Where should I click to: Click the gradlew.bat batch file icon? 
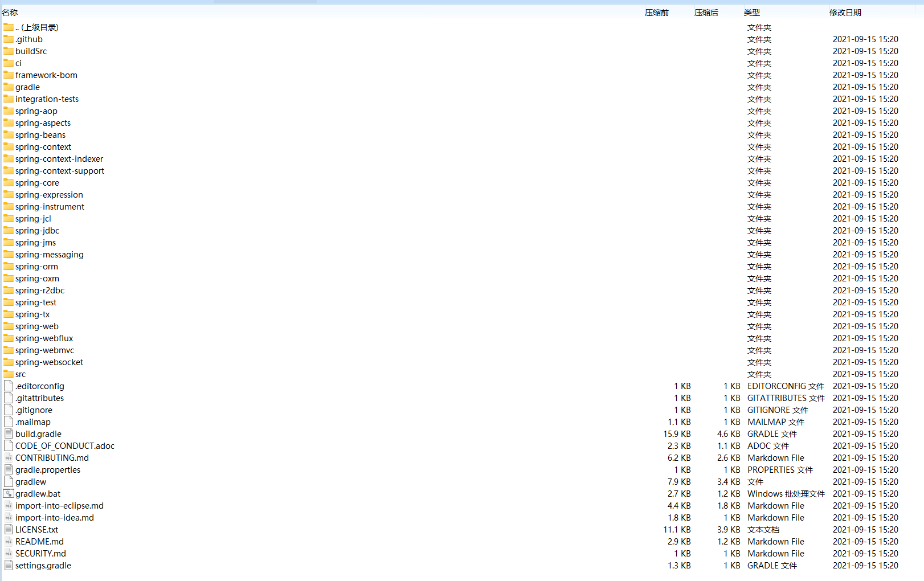(x=9, y=493)
